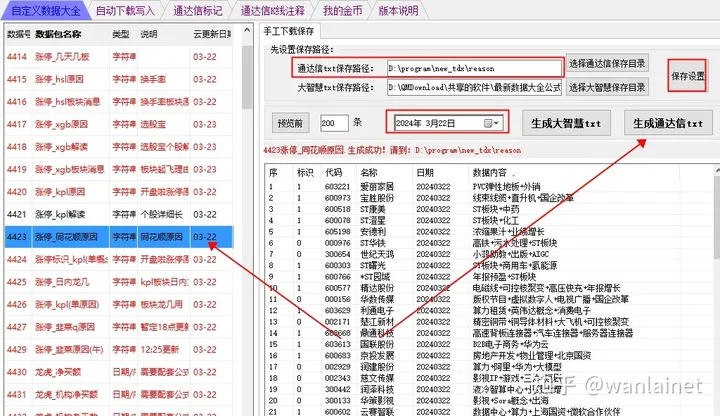Switch to the 自定义数据大全 tab
The height and width of the screenshot is (416, 720).
[45, 10]
